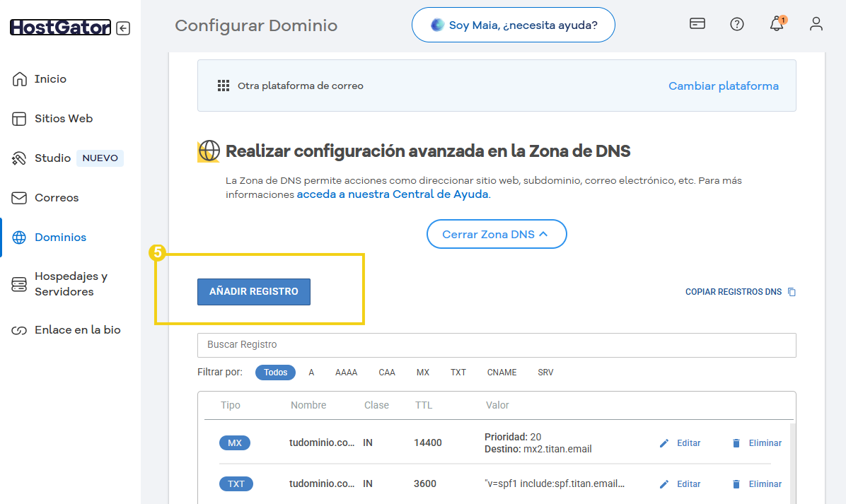
Task: Click the TXT type badge in the table
Action: pos(236,484)
